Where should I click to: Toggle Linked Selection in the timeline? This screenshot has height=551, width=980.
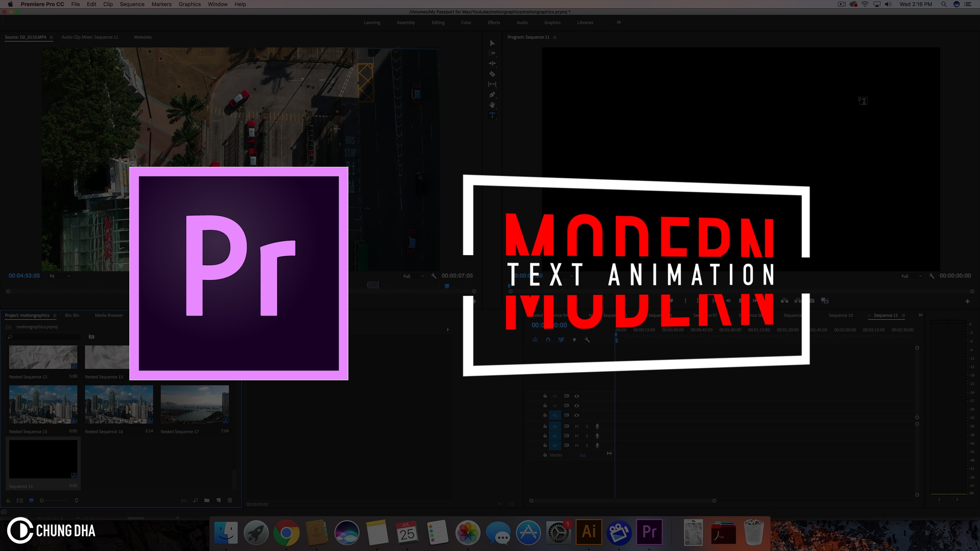pos(561,339)
